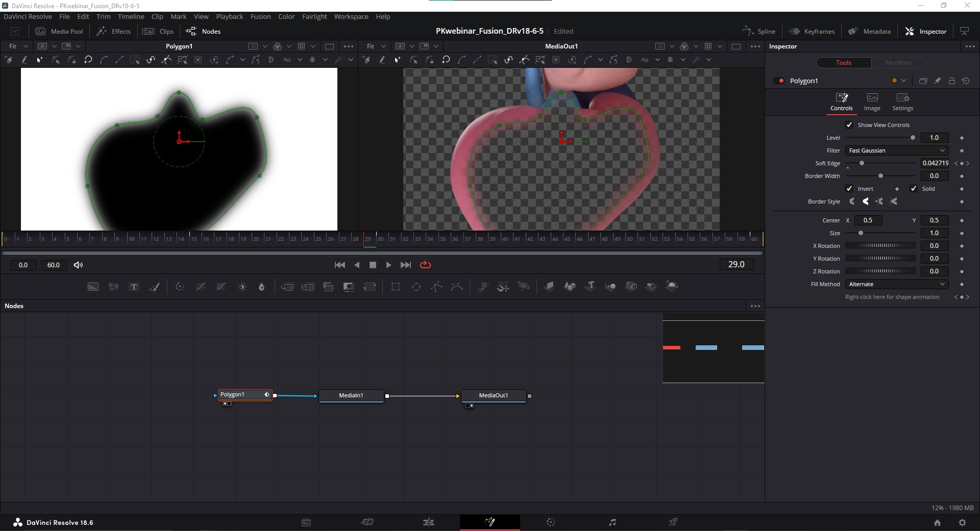Add a Polygon mask tool from the toolbar

pos(436,287)
